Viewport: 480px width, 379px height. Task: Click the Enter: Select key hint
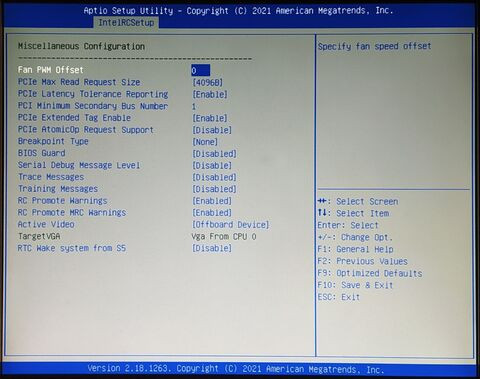pos(348,225)
